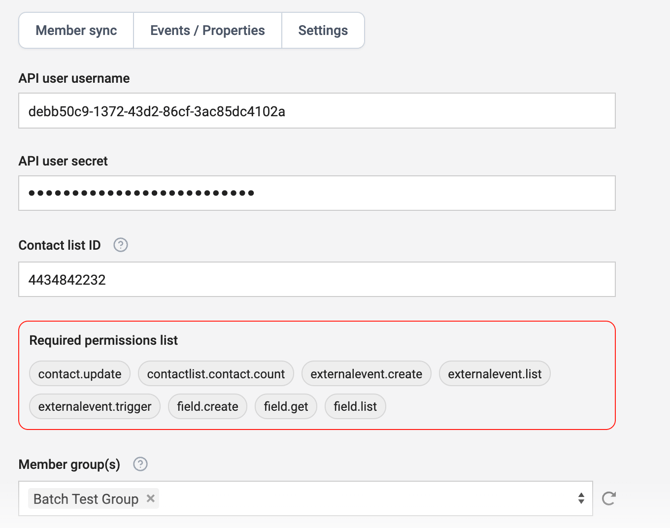Image resolution: width=670 pixels, height=528 pixels.
Task: Click the refresh member groups icon
Action: tap(609, 498)
